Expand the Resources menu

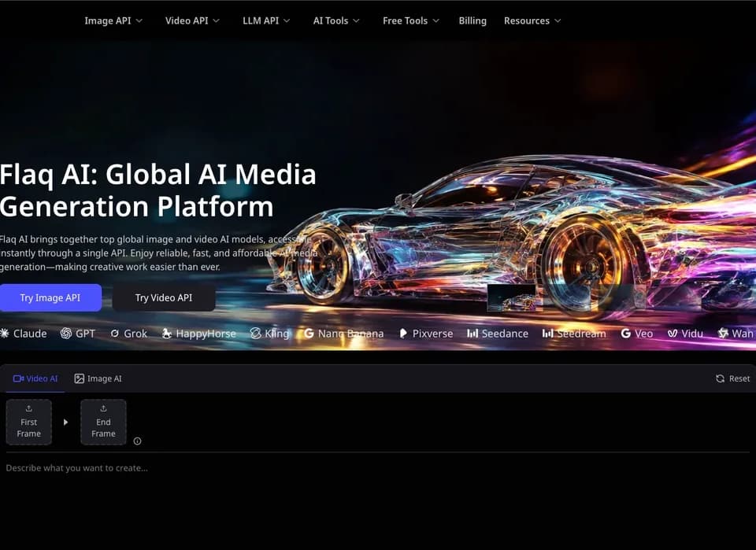point(532,20)
